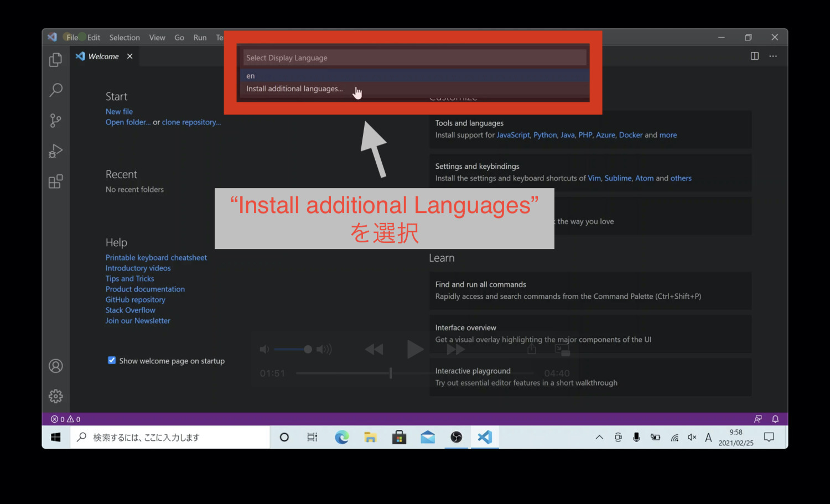Split the editor to the right
The height and width of the screenshot is (504, 830).
coord(754,56)
